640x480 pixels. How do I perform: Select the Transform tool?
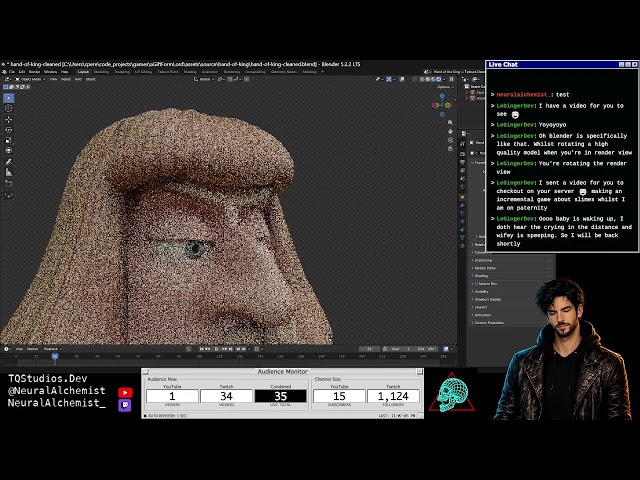(9, 151)
